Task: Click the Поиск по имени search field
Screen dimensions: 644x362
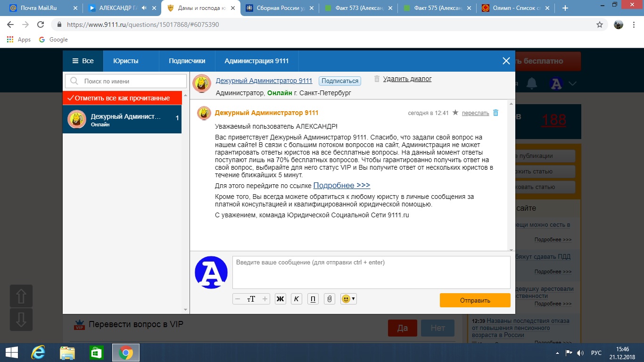Action: click(126, 81)
